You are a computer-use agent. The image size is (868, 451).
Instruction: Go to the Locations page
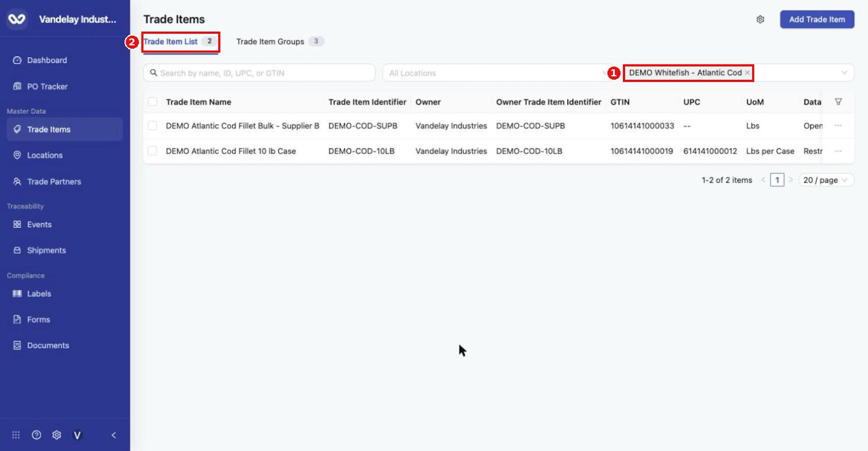pyautogui.click(x=45, y=155)
